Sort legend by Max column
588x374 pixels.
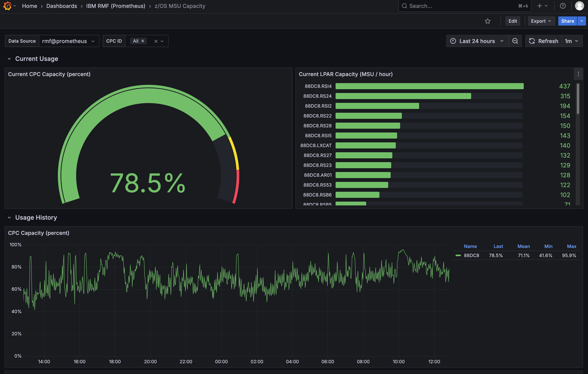click(571, 246)
